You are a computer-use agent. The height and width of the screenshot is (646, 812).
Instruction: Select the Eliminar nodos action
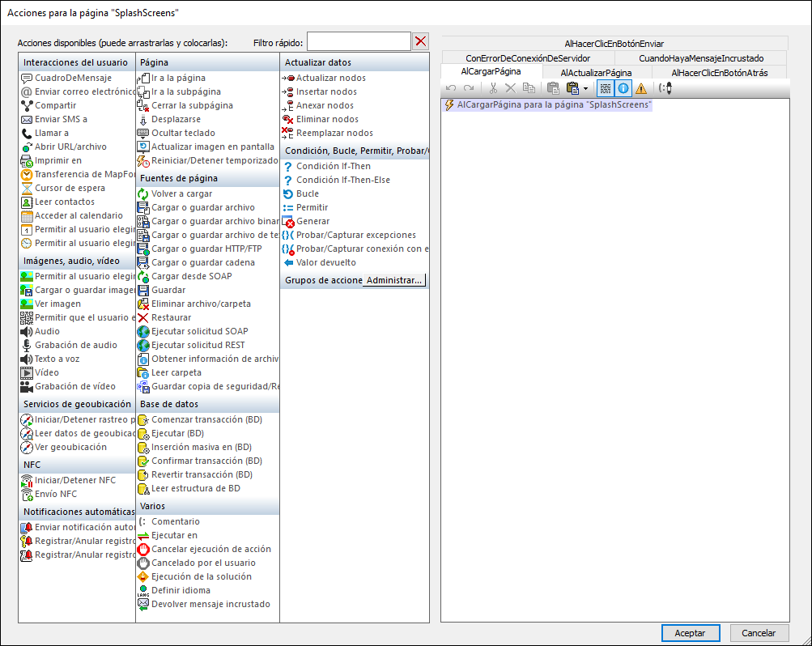327,119
